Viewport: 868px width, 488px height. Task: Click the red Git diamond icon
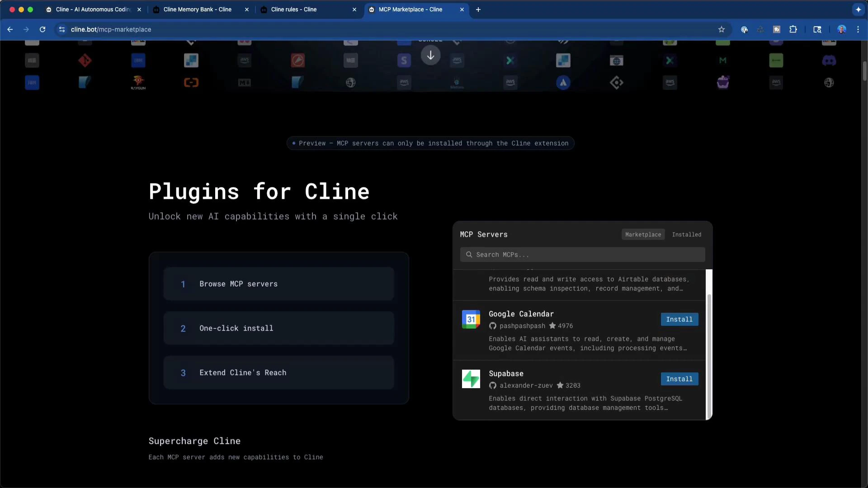[x=85, y=60]
